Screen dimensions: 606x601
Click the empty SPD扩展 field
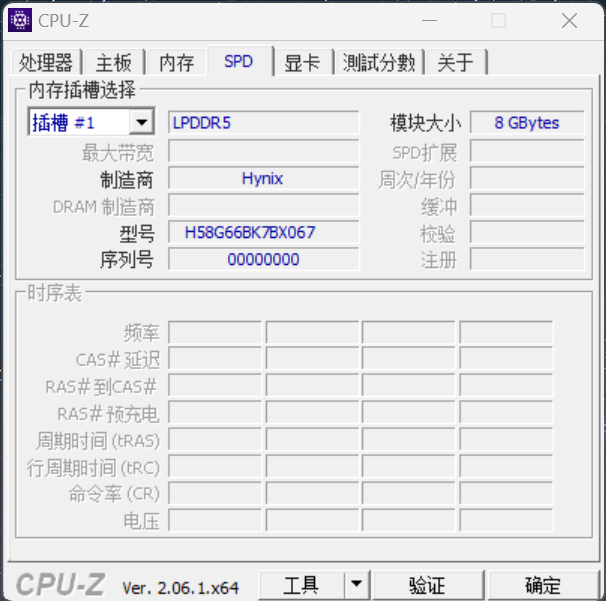point(527,151)
